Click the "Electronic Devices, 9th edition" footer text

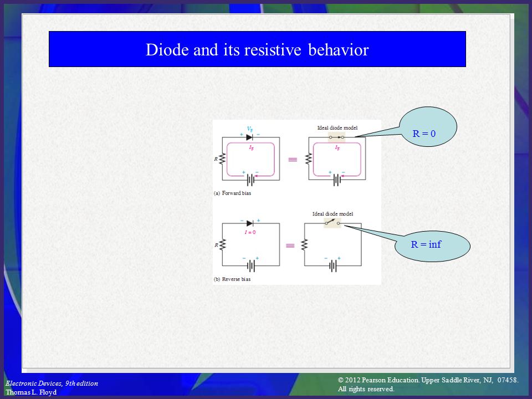pos(52,383)
